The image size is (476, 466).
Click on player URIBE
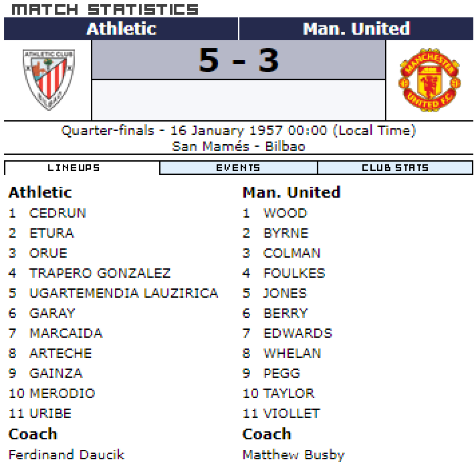coord(50,413)
